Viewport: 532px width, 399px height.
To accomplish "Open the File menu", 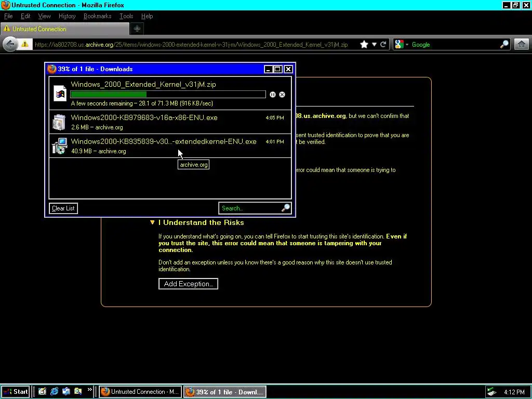I will click(x=8, y=16).
